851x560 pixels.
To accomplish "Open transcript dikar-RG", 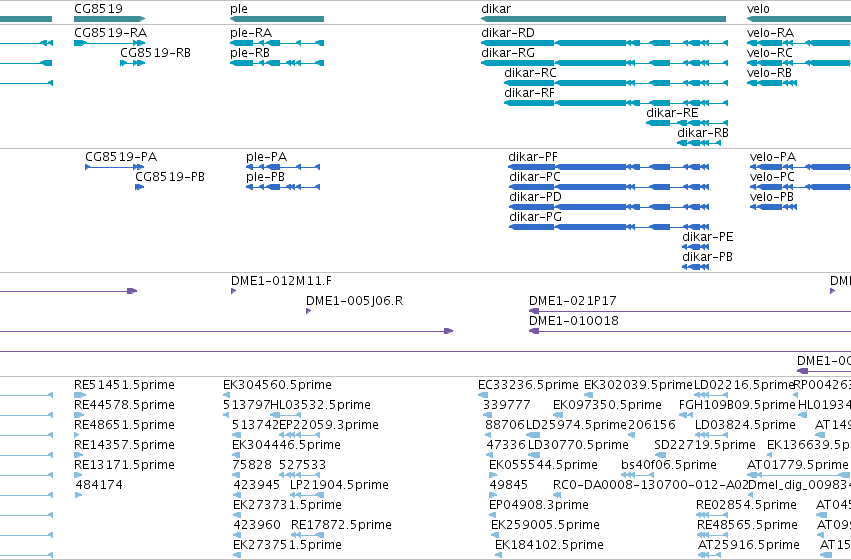I will point(604,63).
